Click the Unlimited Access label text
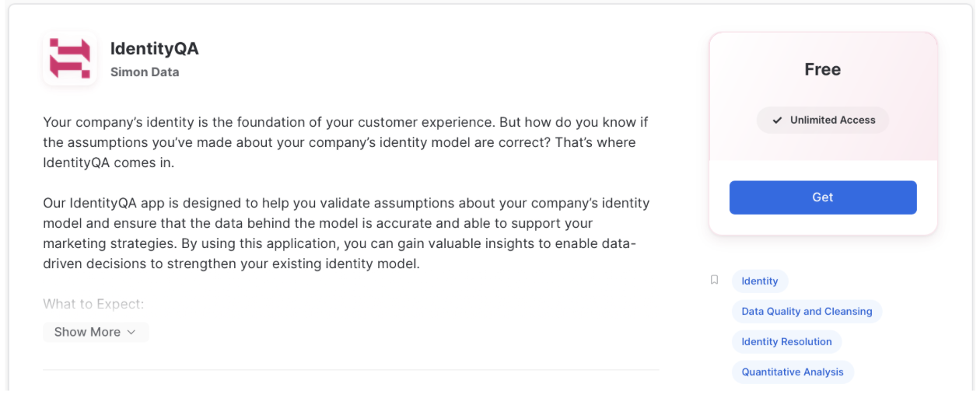Screen dimensions: 980x398 (x=832, y=120)
